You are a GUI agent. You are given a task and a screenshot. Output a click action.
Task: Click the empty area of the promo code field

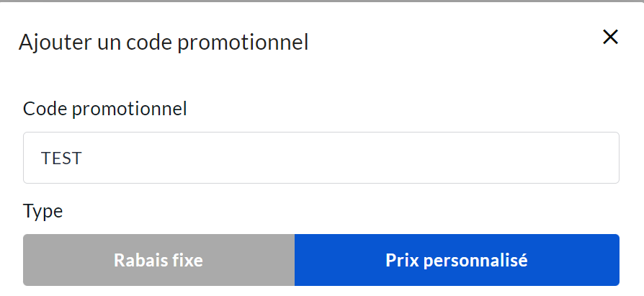pos(360,158)
